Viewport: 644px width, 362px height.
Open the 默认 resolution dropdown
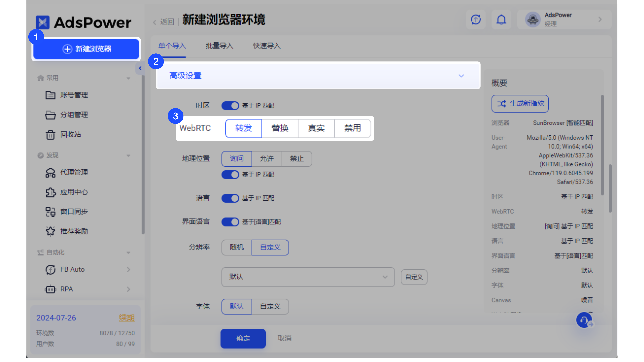tap(308, 277)
